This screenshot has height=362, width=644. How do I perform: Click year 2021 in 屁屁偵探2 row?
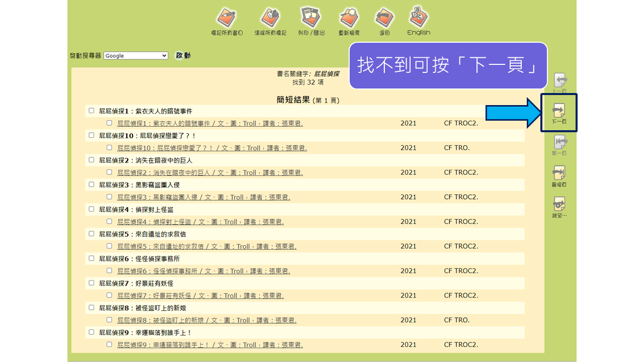point(409,172)
